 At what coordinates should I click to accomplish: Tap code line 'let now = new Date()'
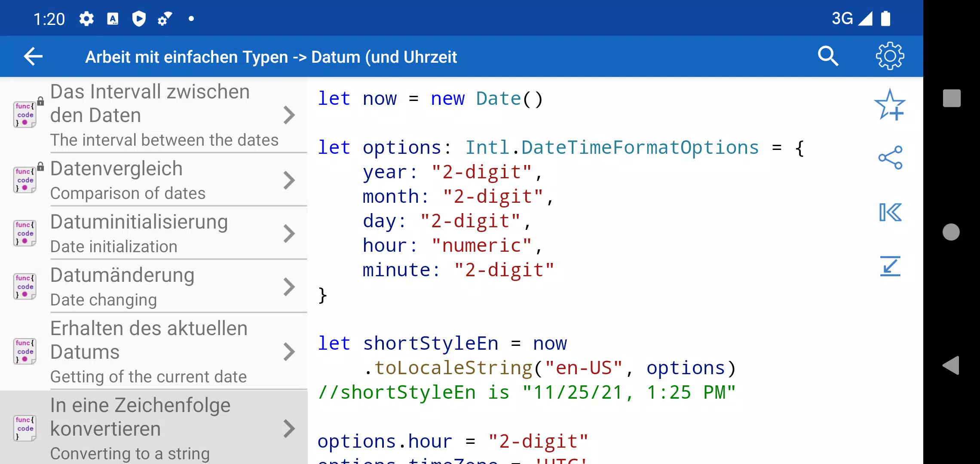click(430, 99)
